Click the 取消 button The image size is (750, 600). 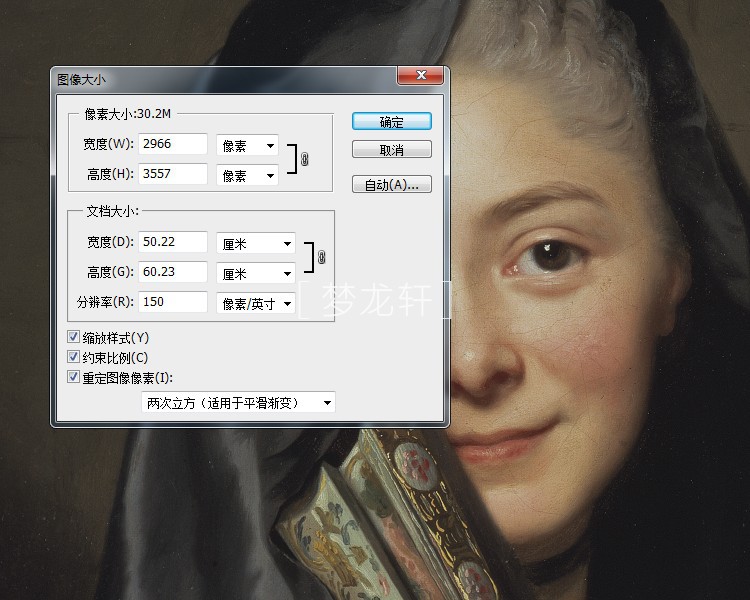click(392, 149)
